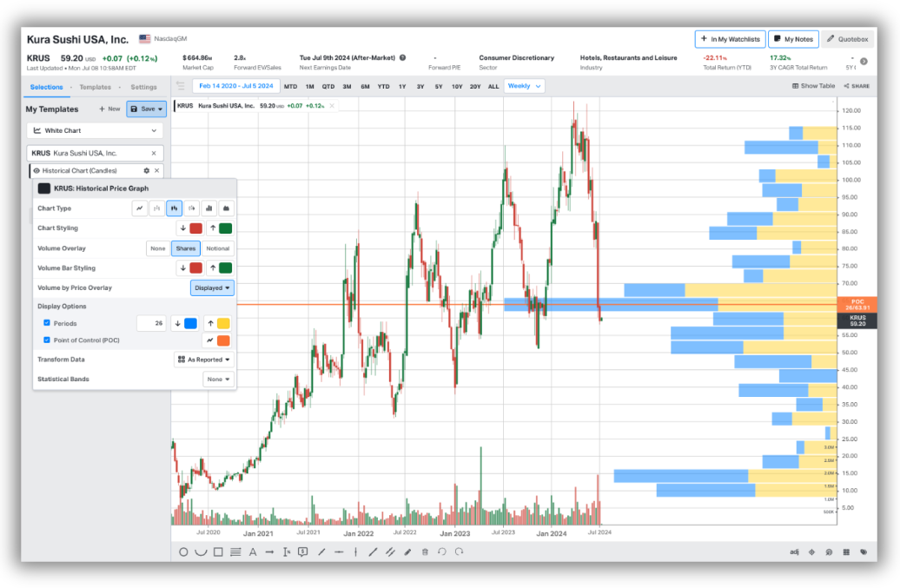Open Statistical Bands dropdown
The image size is (900, 588).
pyautogui.click(x=218, y=380)
